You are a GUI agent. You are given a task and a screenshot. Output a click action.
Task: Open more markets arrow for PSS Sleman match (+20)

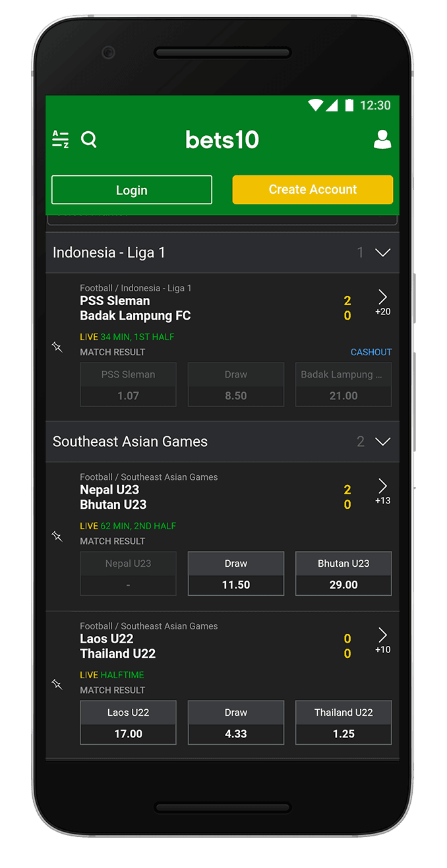point(383,302)
